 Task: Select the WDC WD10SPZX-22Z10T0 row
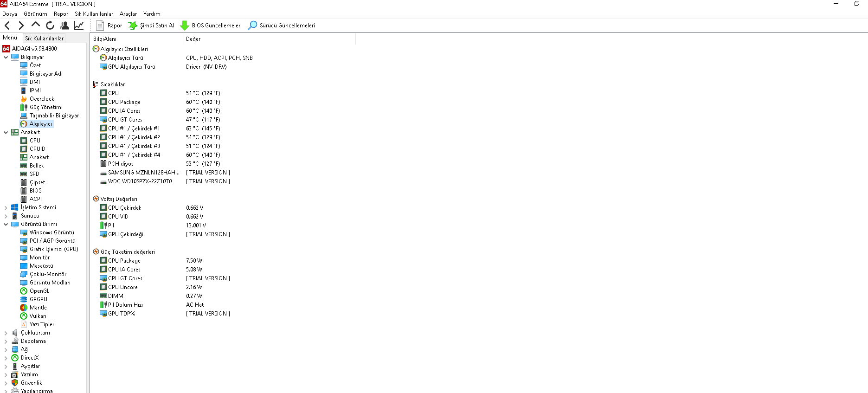coord(165,181)
